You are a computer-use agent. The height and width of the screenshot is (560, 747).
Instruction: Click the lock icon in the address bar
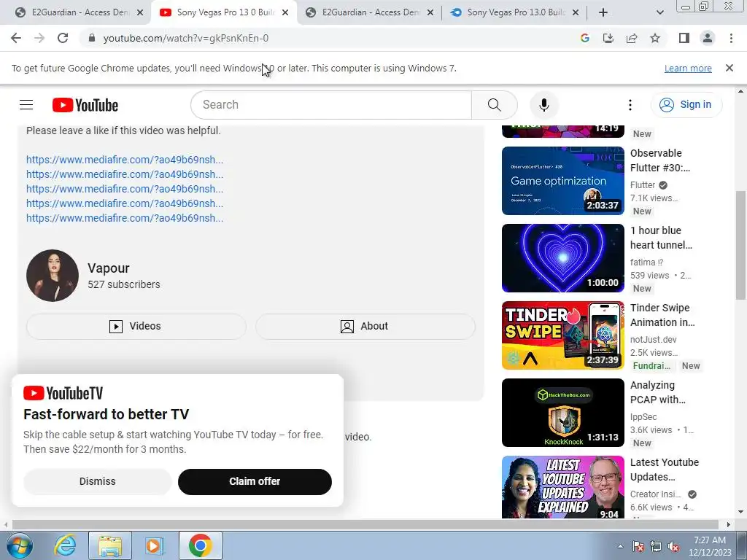click(92, 38)
